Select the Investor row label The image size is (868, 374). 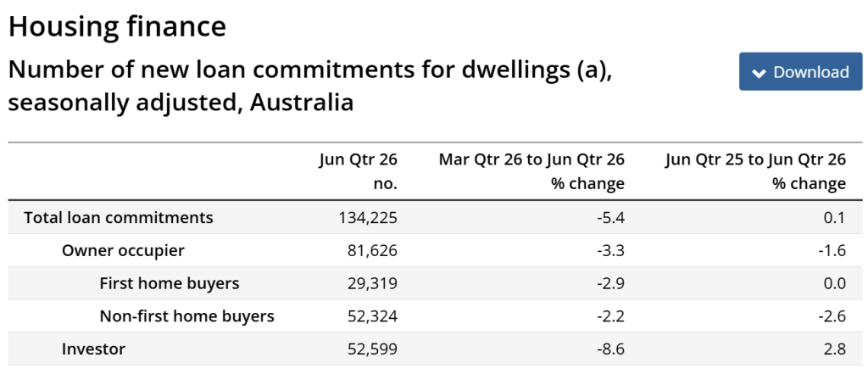[x=93, y=349]
